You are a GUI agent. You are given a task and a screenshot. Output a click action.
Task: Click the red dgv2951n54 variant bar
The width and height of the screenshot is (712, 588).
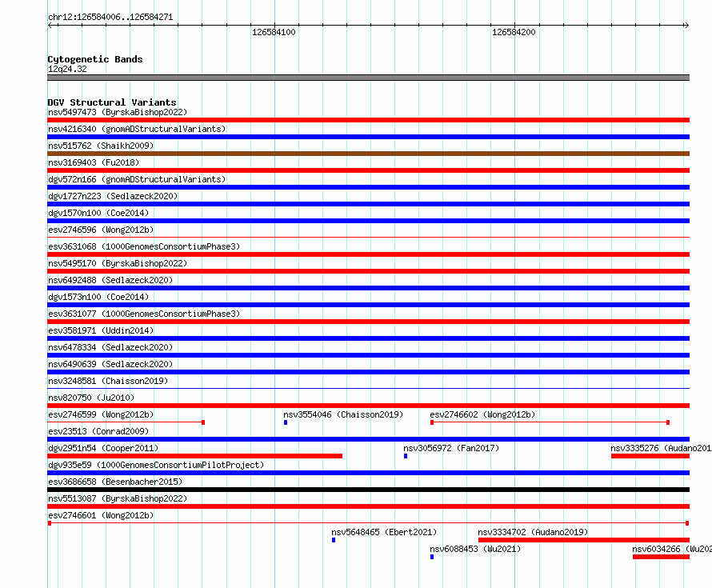(195, 456)
